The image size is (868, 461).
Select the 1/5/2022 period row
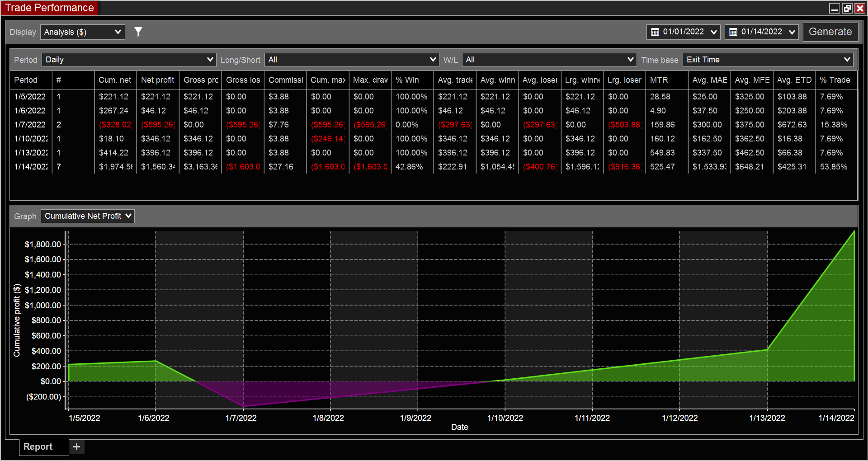(434, 97)
